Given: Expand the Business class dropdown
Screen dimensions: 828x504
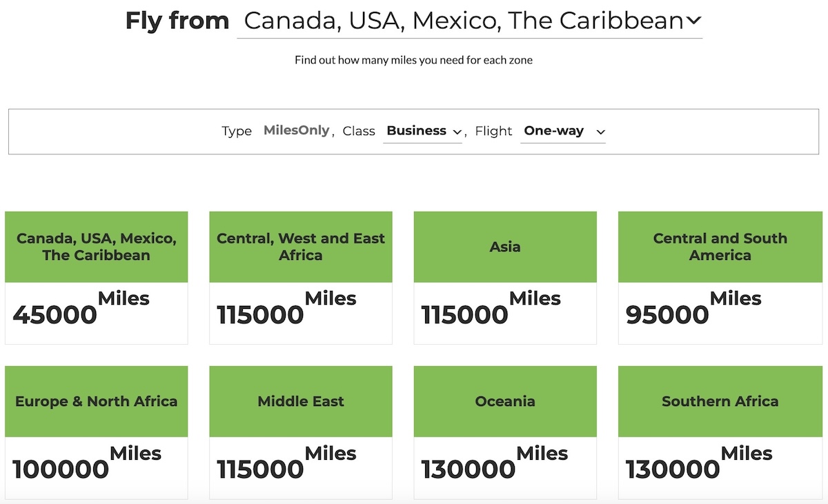Looking at the screenshot, I should [x=422, y=131].
